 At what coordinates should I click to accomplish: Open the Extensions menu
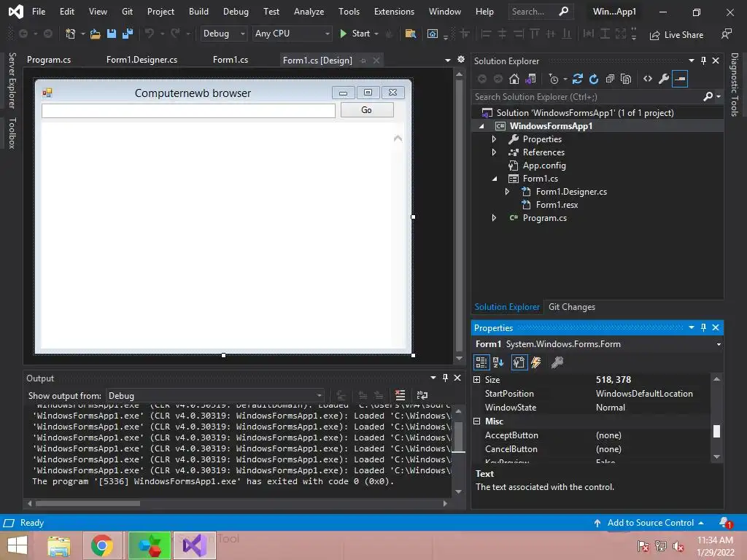pos(394,12)
